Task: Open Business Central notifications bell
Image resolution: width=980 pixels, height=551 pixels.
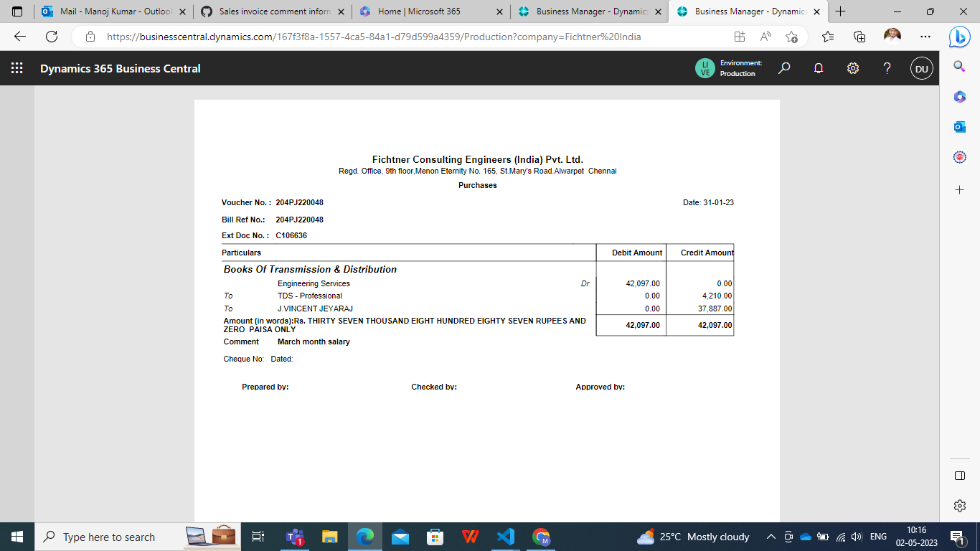Action: tap(818, 68)
